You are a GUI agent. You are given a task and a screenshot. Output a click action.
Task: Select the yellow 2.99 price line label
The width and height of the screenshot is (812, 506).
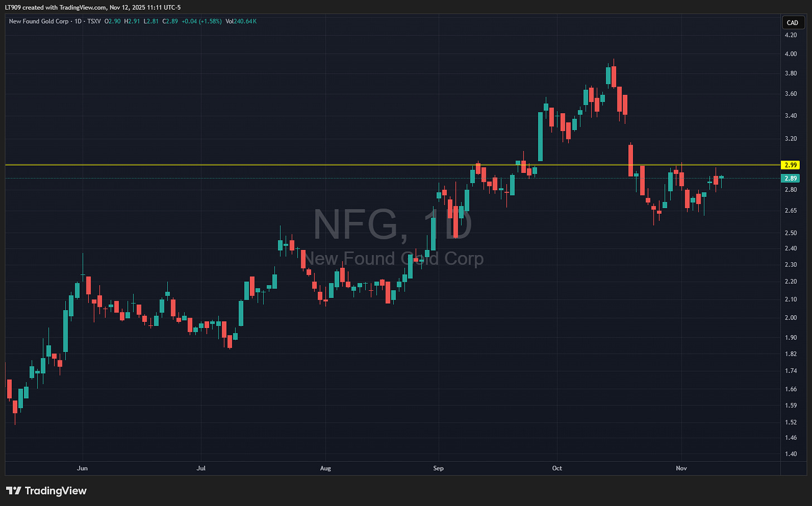(x=791, y=165)
